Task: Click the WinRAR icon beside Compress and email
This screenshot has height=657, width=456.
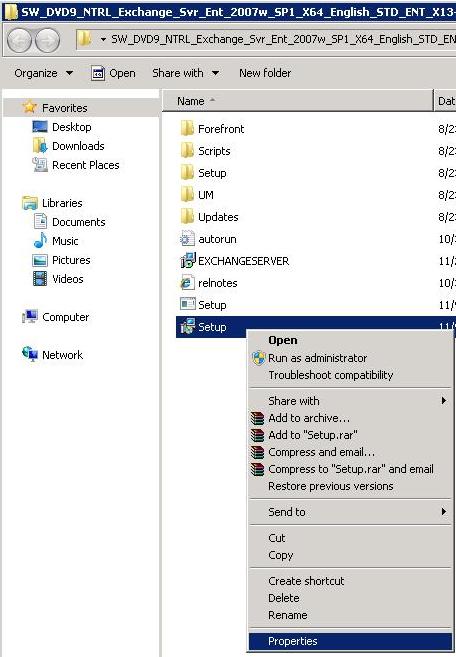Action: coord(257,452)
